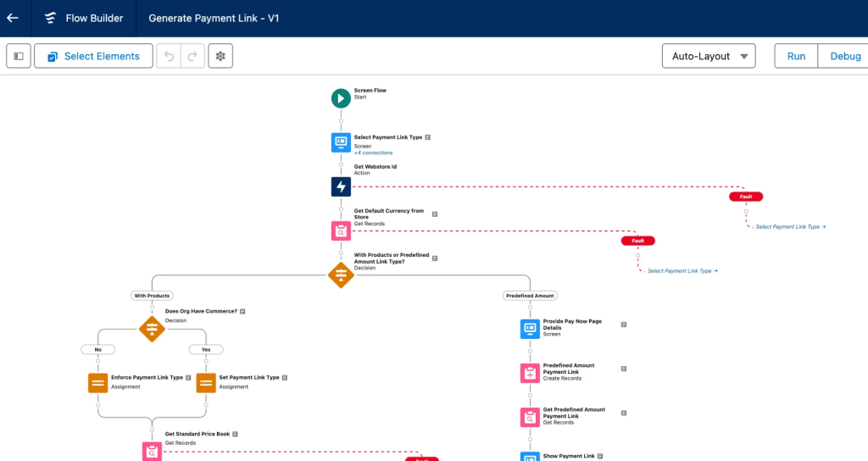Click Fault label on Get Webstore Id path
Viewport: 868px width, 461px height.
pyautogui.click(x=746, y=197)
